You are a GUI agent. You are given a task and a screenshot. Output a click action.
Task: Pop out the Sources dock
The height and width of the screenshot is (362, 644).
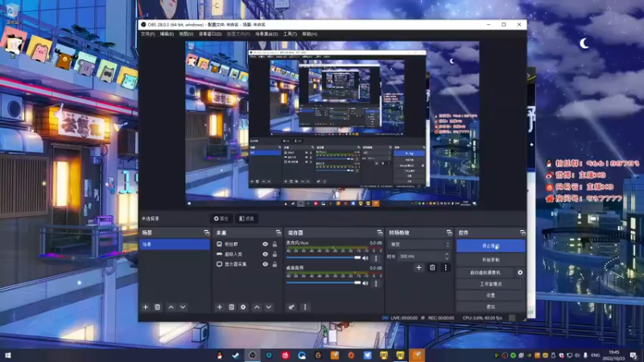pyautogui.click(x=279, y=232)
